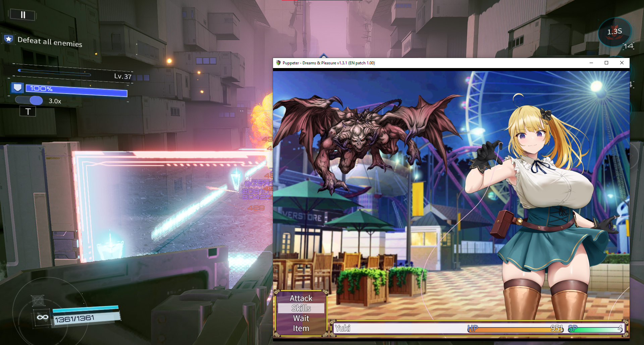The image size is (644, 345).
Task: Click the 'Lv.37' level indicator
Action: (123, 76)
